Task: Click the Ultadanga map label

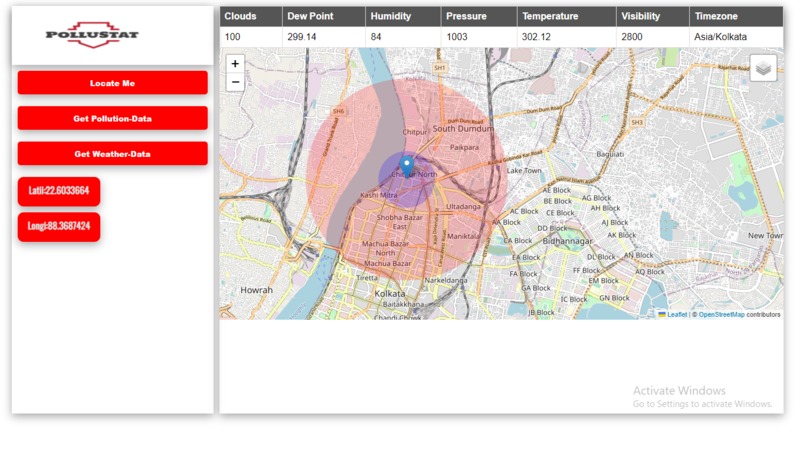Action: (463, 207)
